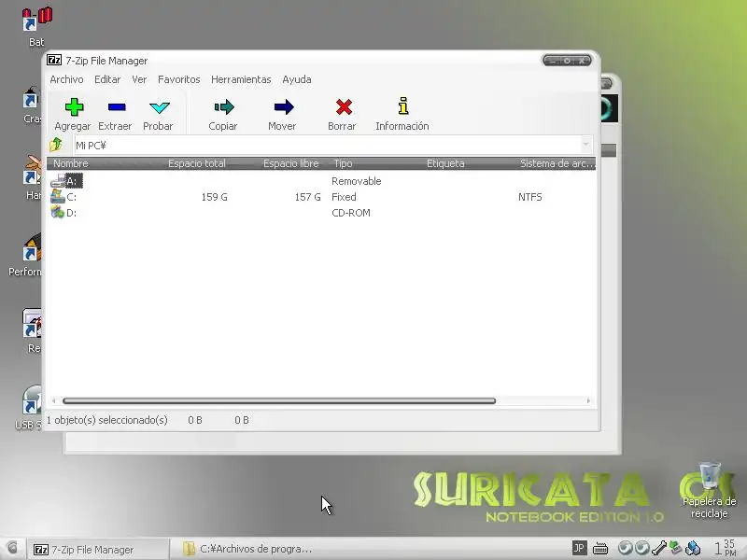Click the keyboard icon in system tray

(600, 549)
